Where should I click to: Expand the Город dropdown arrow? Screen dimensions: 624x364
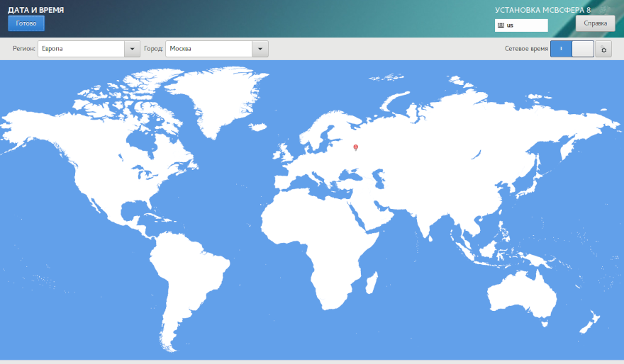(260, 49)
